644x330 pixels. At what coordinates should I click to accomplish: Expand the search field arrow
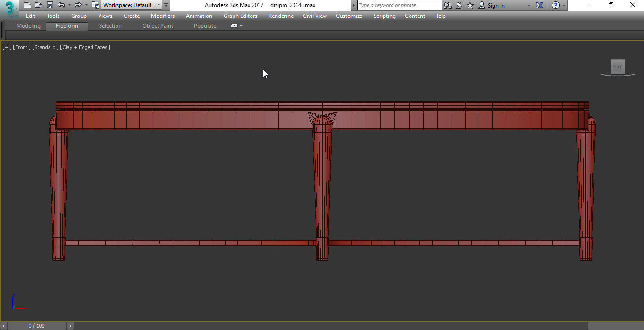[x=354, y=5]
